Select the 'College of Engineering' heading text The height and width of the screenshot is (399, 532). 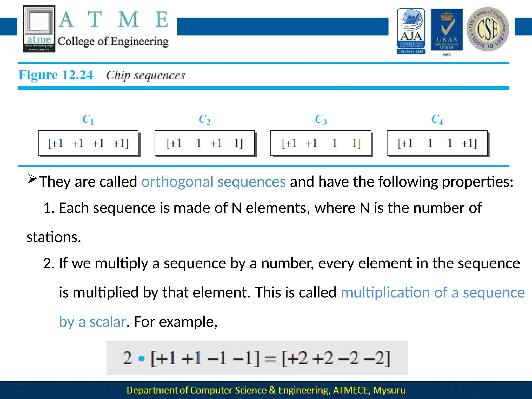point(113,42)
